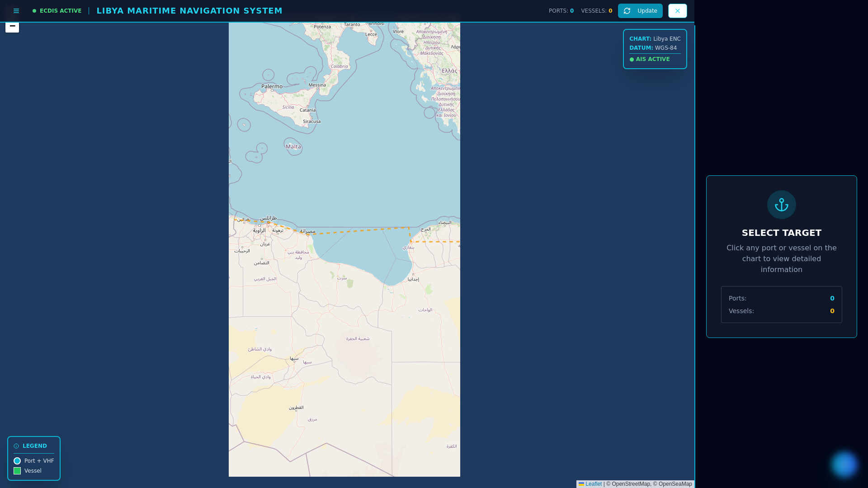Viewport: 868px width, 488px height.
Task: Click the Update refresh arrows icon
Action: pyautogui.click(x=627, y=11)
